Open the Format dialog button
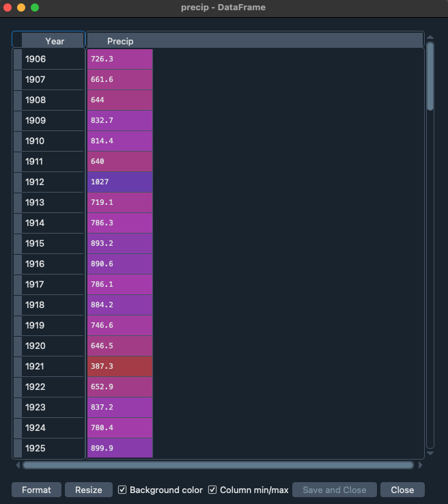This screenshot has height=504, width=448. [36, 490]
